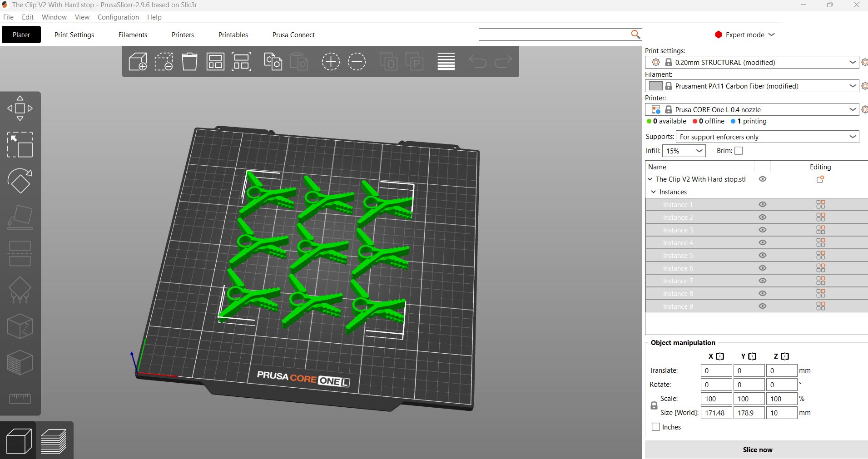Screen dimensions: 868x459
Task: Toggle visibility of Instance 5
Action: click(763, 256)
